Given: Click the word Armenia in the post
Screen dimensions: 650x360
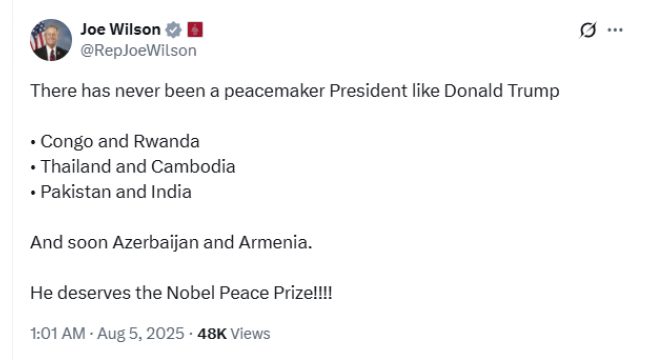Looking at the screenshot, I should tap(275, 243).
